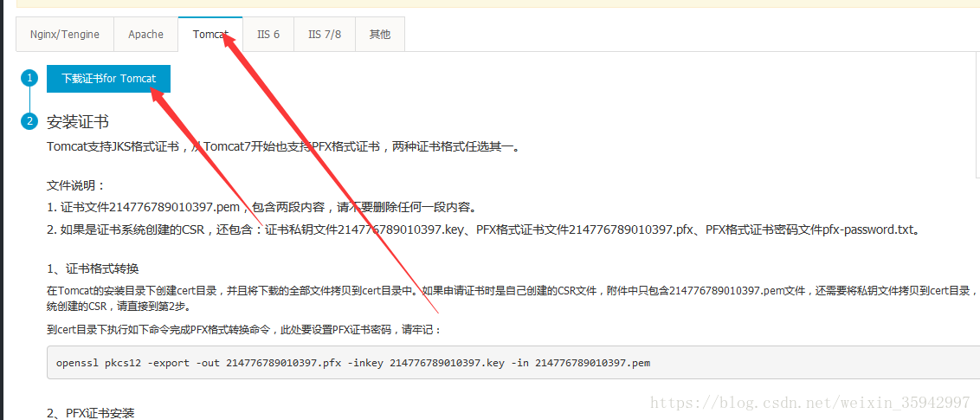Image resolution: width=980 pixels, height=420 pixels.
Task: Open the IIS 7/8 tab
Action: (x=325, y=35)
